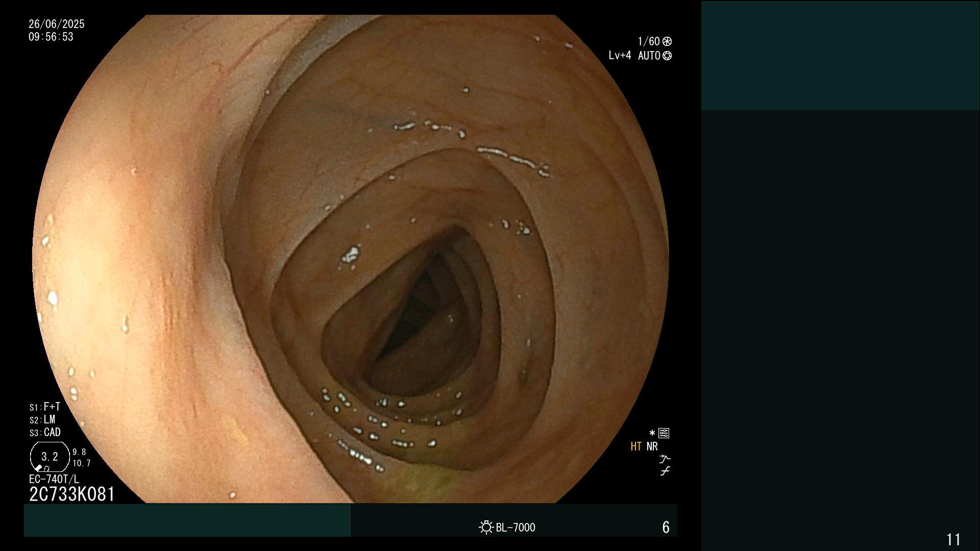
Task: Click the BL-7000 light source label
Action: [x=516, y=528]
